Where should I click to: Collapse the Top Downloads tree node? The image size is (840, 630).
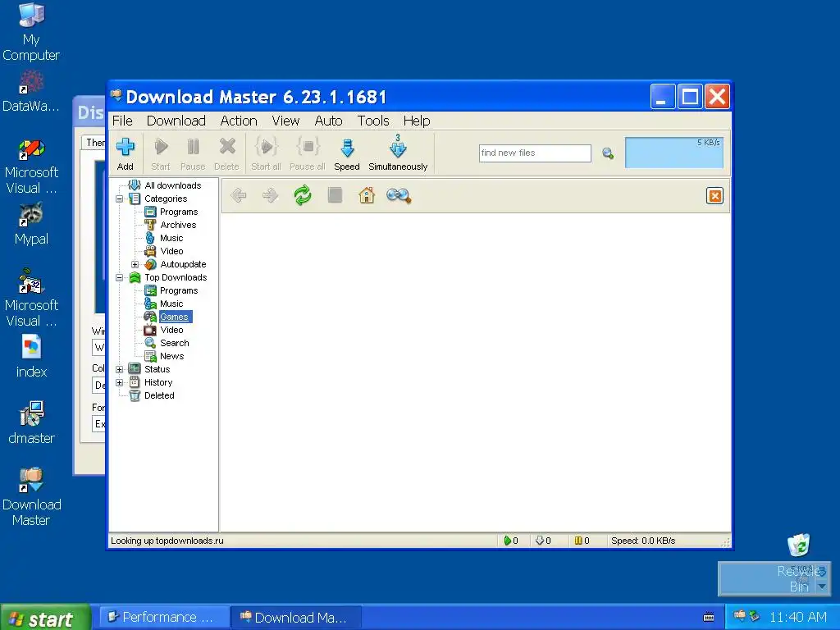point(120,277)
